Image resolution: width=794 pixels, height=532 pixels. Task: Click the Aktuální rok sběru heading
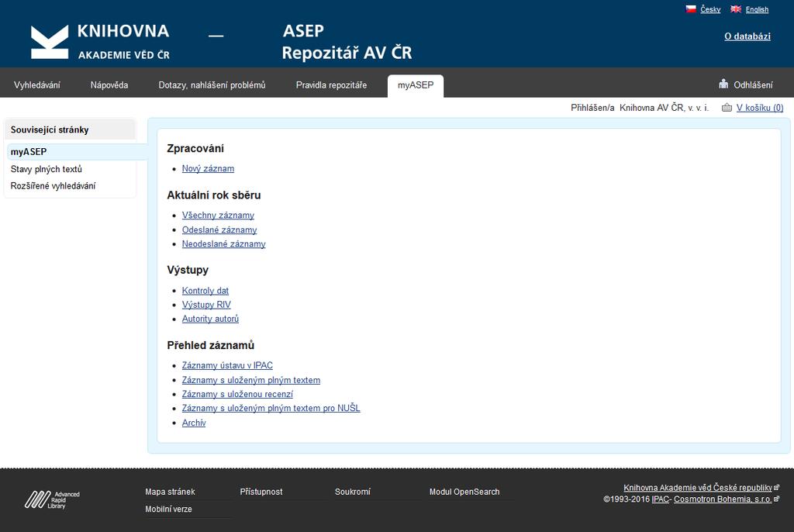pyautogui.click(x=214, y=195)
